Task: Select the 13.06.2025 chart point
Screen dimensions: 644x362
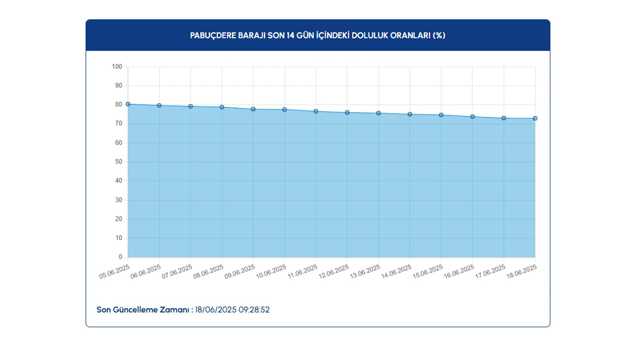Action: click(x=378, y=113)
